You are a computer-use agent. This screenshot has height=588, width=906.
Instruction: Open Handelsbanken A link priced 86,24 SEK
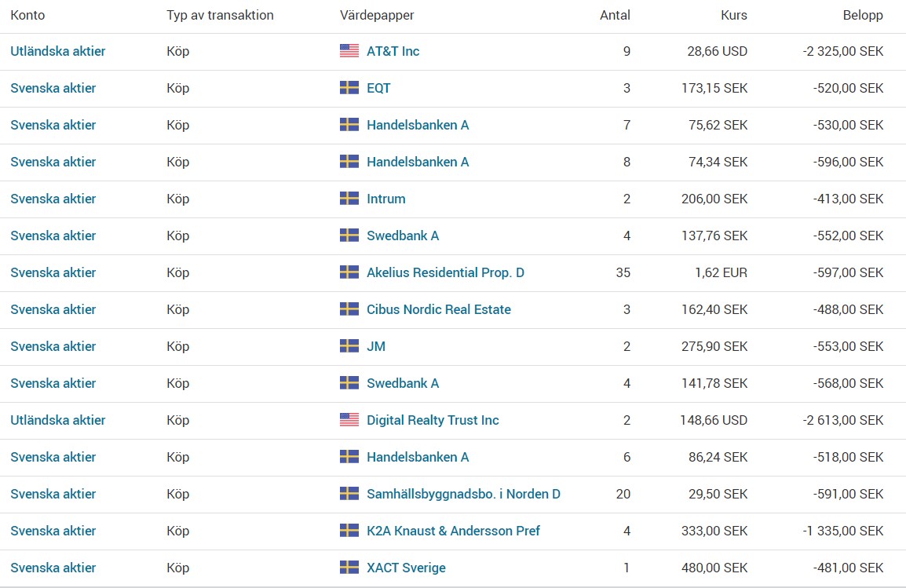pyautogui.click(x=418, y=457)
